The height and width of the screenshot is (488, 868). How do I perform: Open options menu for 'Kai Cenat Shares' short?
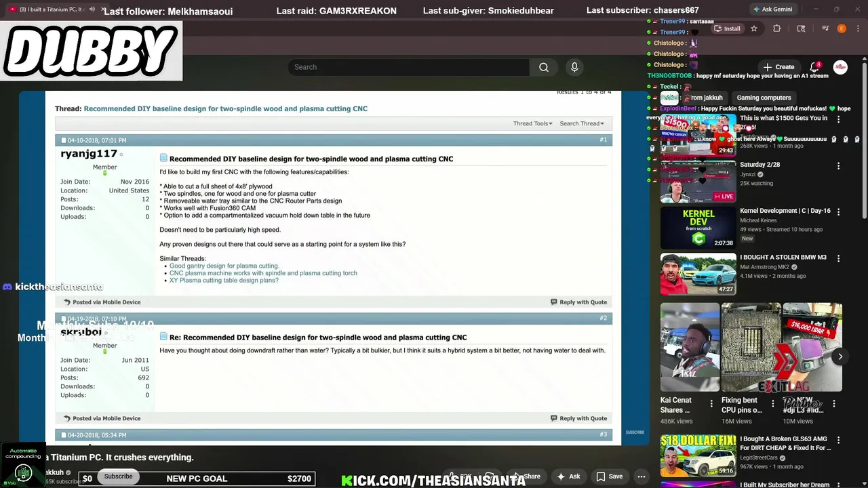coord(711,404)
